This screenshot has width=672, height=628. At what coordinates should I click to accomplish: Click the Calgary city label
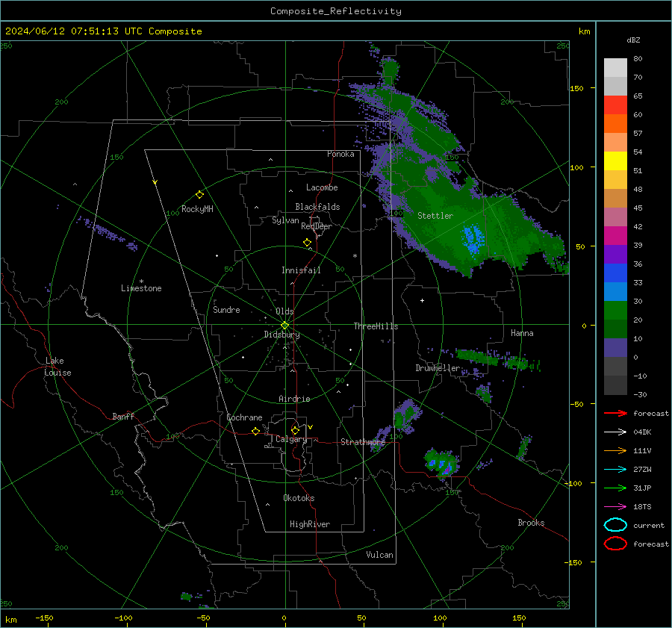[291, 439]
